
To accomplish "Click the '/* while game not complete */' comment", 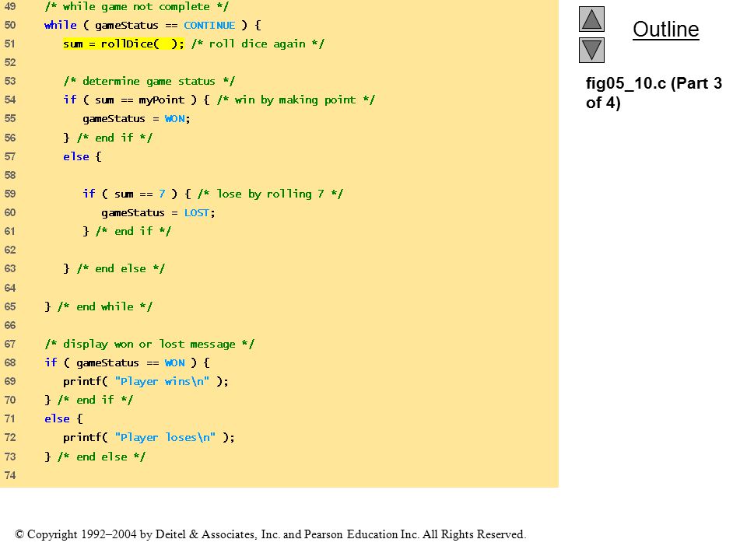I will point(137,7).
